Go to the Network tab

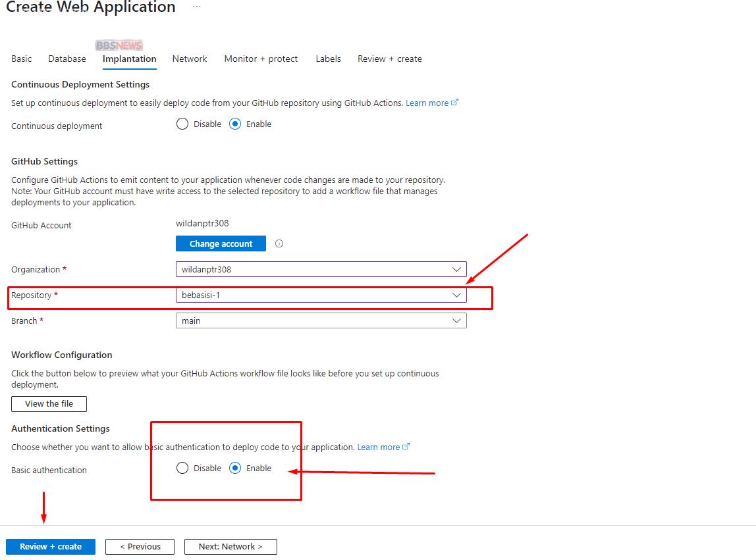(190, 59)
